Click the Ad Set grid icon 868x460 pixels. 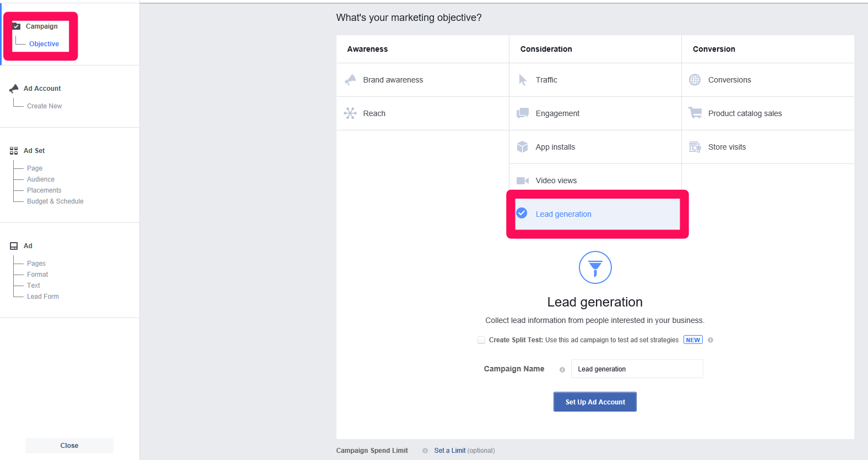(x=14, y=151)
